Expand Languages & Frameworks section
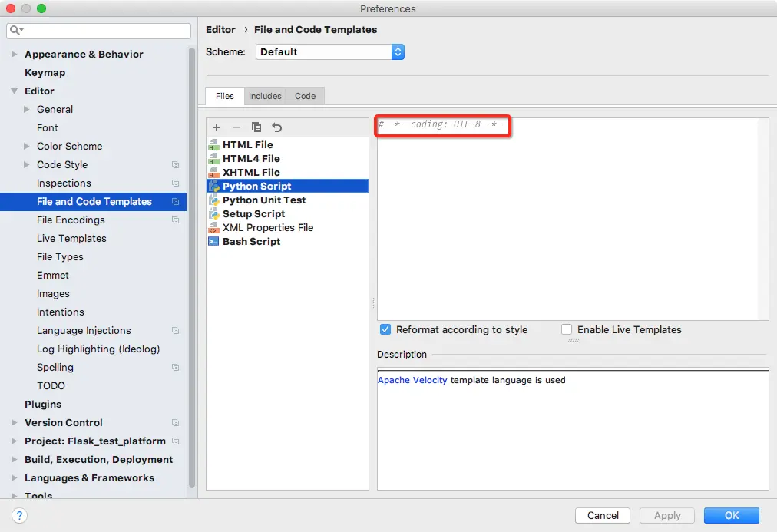 click(15, 478)
